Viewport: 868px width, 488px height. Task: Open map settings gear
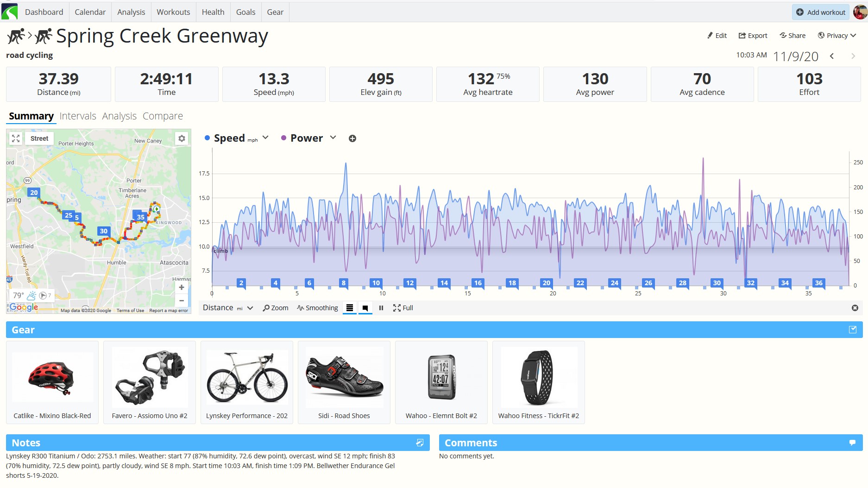pyautogui.click(x=182, y=138)
